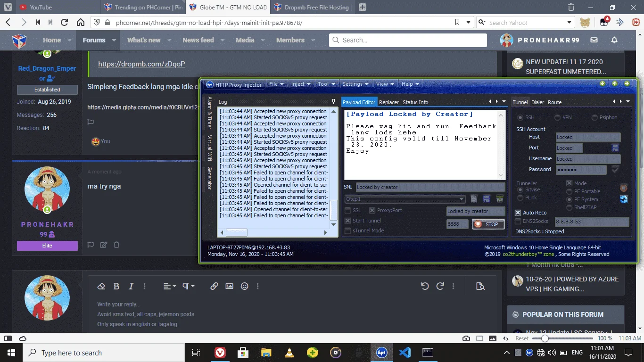Click the STOP button
The image size is (644, 362).
[488, 224]
